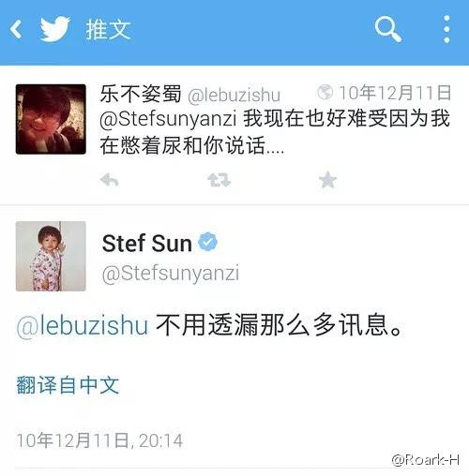
Task: Open the Twitter bird logo
Action: pos(55,29)
